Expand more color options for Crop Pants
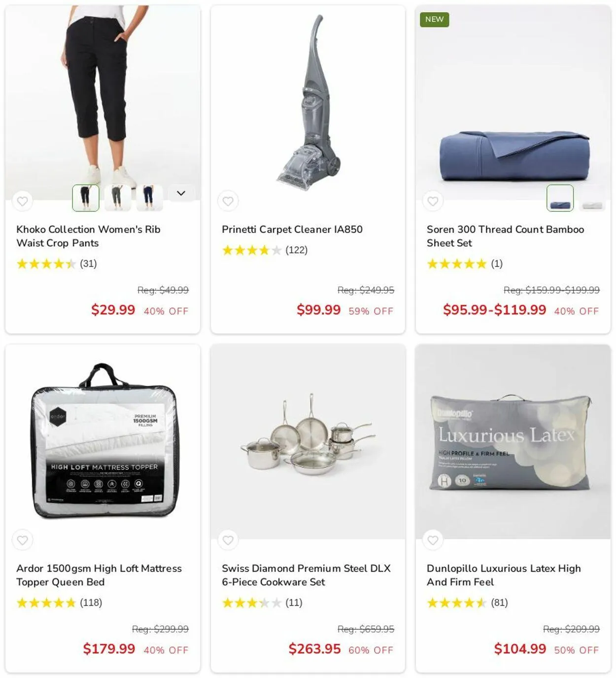 (181, 193)
